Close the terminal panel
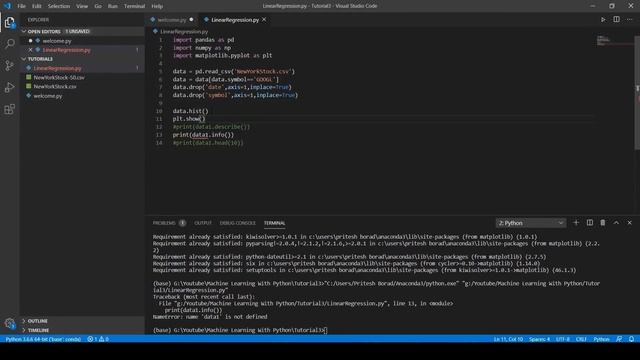640x360 pixels. pos(630,223)
